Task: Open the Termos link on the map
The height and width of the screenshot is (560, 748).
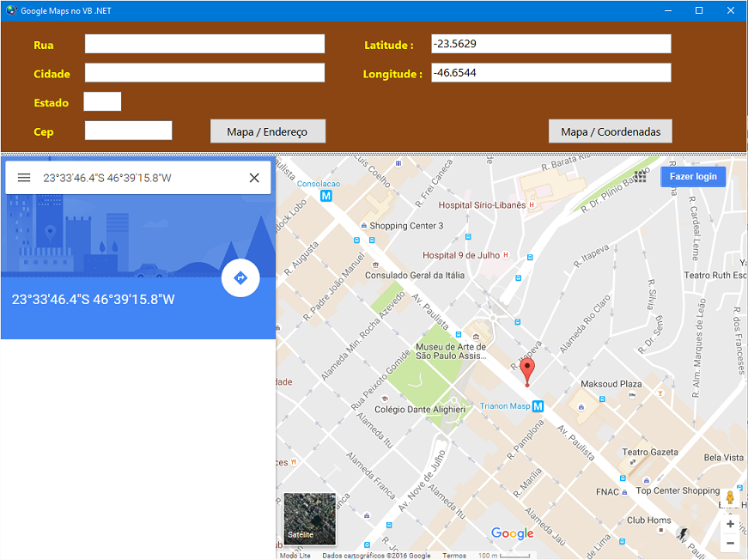Action: tap(454, 556)
